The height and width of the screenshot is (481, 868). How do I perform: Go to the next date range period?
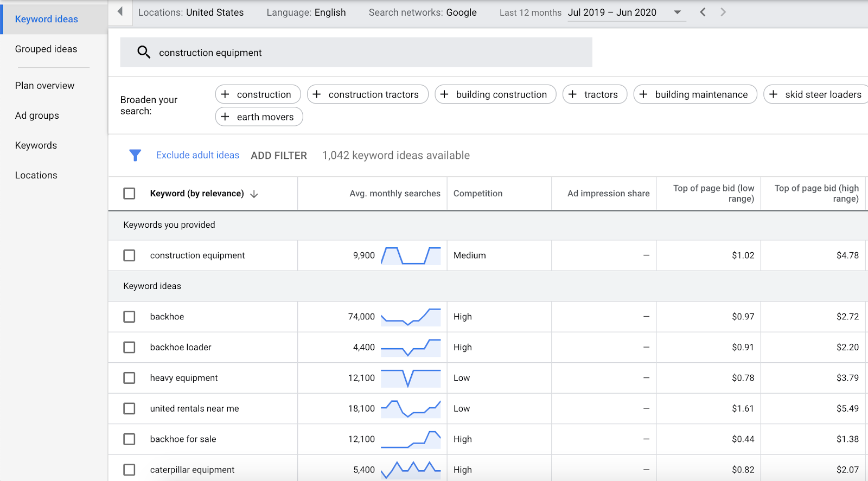pyautogui.click(x=723, y=12)
